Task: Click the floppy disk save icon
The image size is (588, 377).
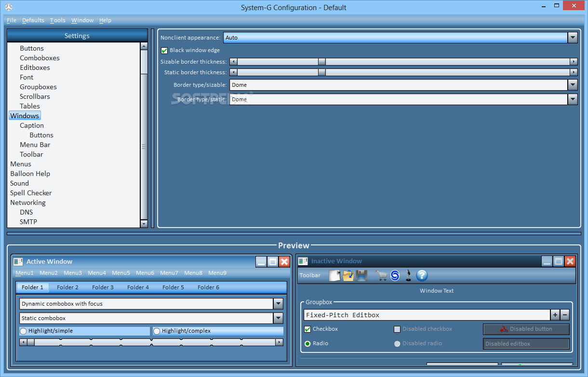Action: pos(362,275)
